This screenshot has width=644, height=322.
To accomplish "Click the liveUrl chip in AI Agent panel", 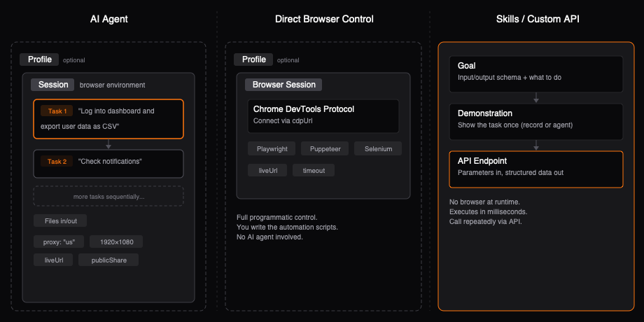I will [53, 260].
